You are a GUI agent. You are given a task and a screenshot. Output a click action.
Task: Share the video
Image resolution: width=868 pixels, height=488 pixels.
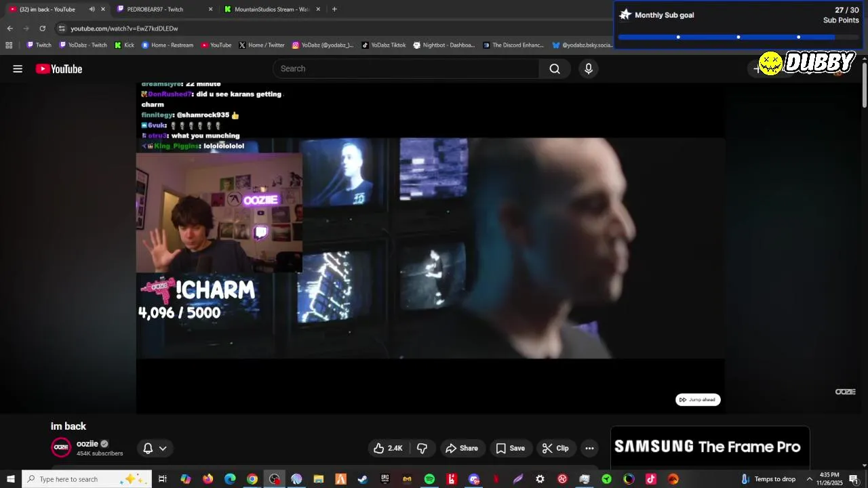[x=462, y=448]
